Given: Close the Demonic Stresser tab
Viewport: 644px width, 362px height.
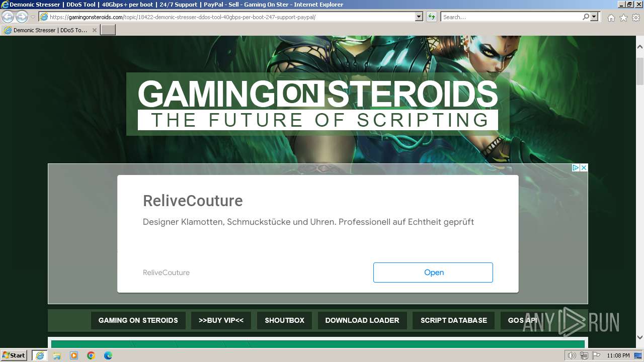Looking at the screenshot, I should (x=95, y=30).
